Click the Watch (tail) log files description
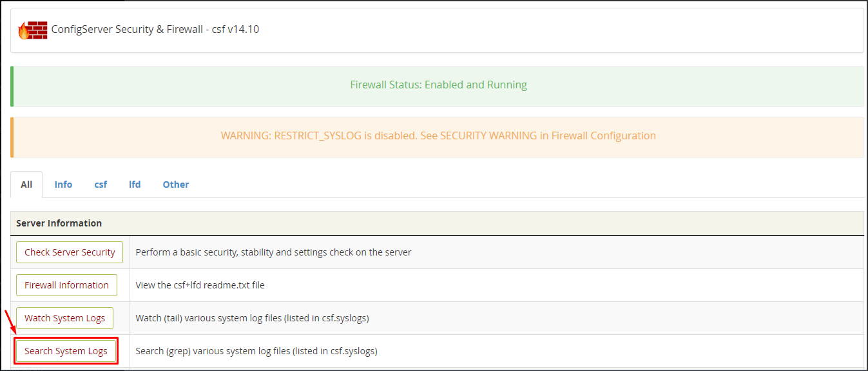This screenshot has height=371, width=868. 252,318
